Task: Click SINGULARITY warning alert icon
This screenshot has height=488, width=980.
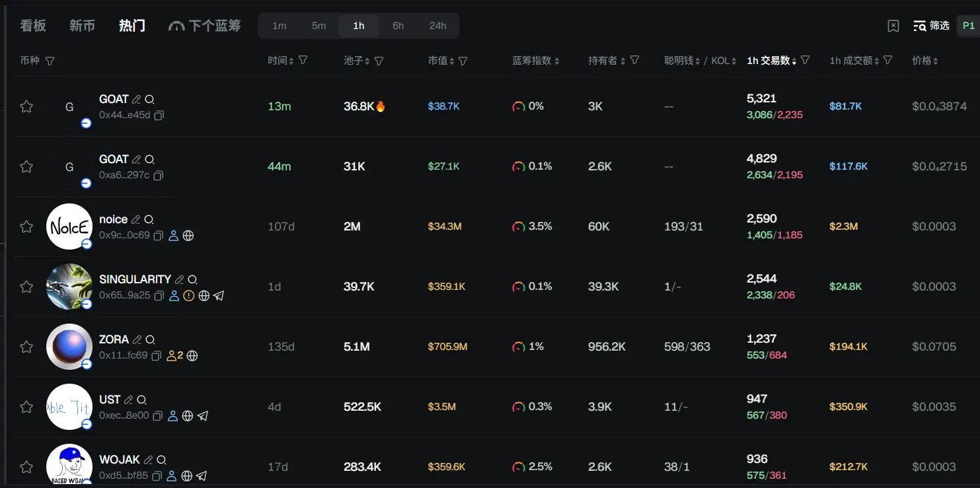Action: coord(189,296)
